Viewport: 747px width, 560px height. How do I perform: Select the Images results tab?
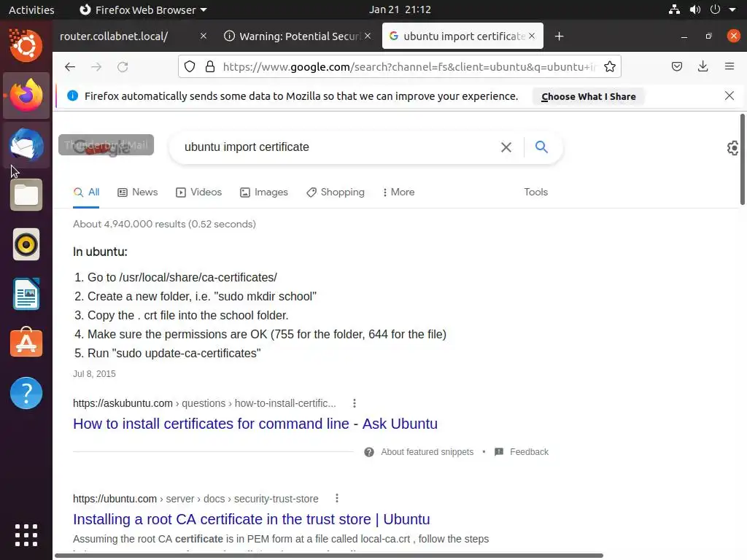264,192
